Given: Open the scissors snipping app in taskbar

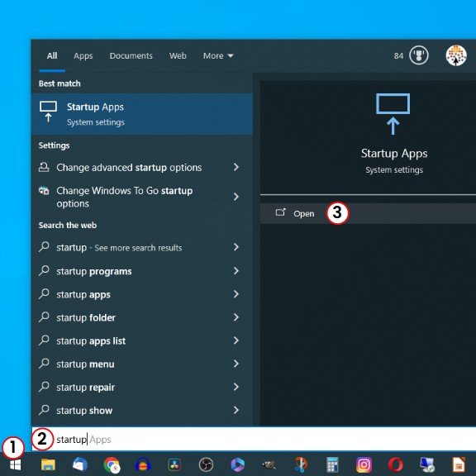Looking at the screenshot, I should click(301, 464).
